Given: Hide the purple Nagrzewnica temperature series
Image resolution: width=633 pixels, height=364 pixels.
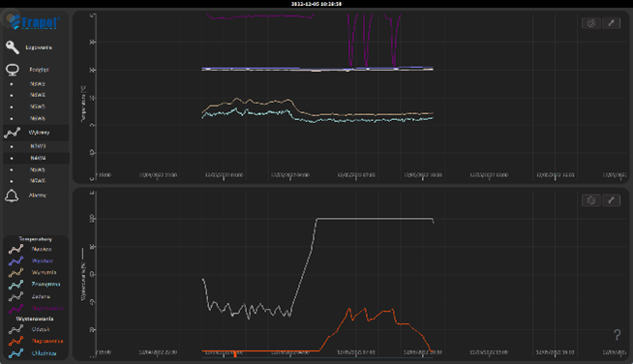Looking at the screenshot, I should (36, 308).
